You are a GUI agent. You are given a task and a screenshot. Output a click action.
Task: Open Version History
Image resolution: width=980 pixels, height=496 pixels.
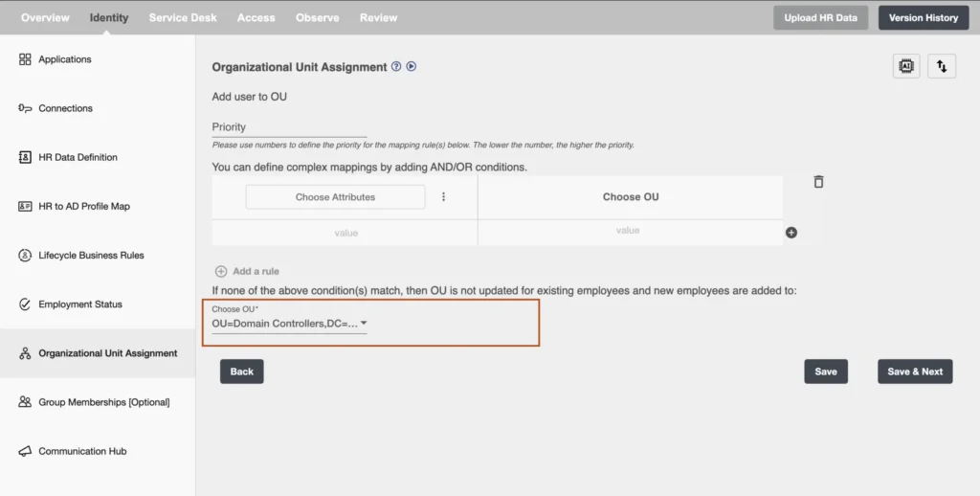[923, 17]
